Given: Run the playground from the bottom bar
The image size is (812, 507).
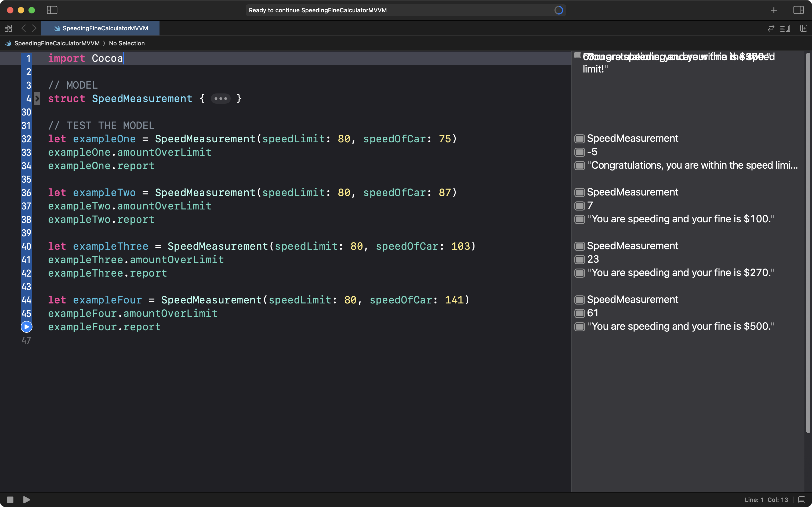Looking at the screenshot, I should (27, 500).
